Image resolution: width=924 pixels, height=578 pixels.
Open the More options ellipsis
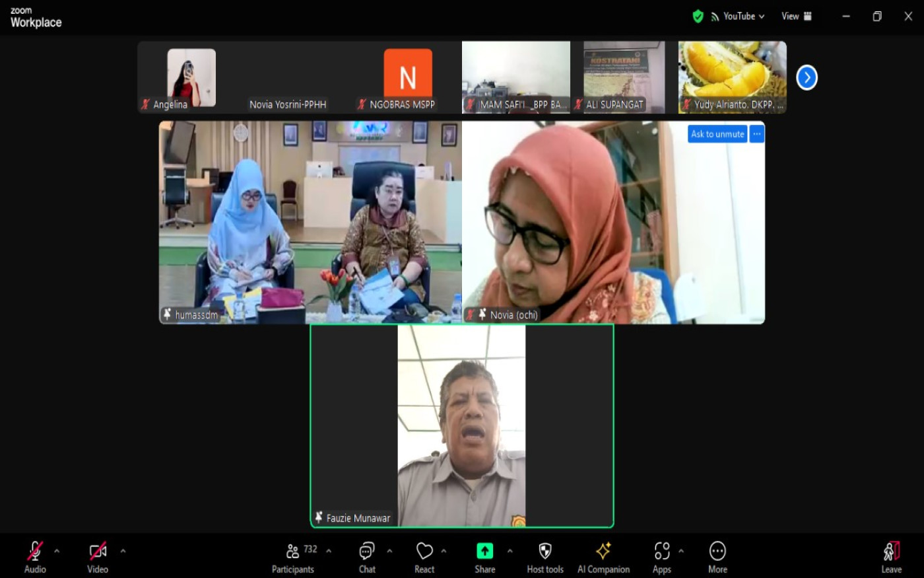(x=717, y=557)
